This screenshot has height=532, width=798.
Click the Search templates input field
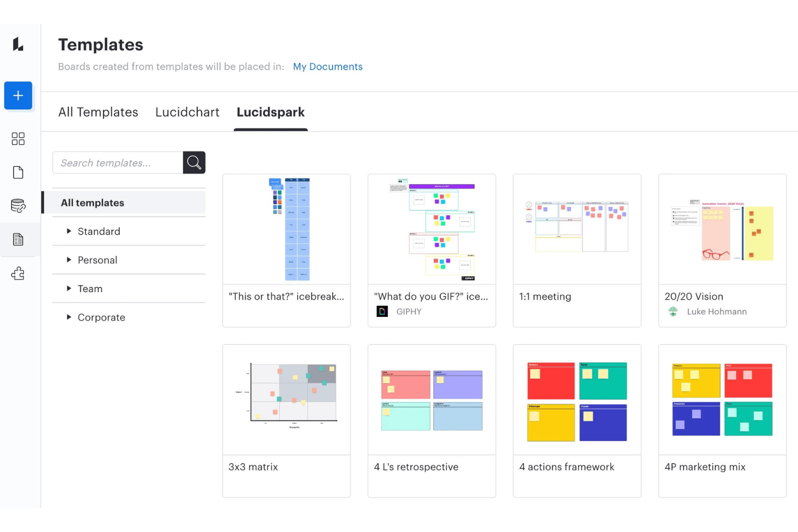pyautogui.click(x=118, y=162)
